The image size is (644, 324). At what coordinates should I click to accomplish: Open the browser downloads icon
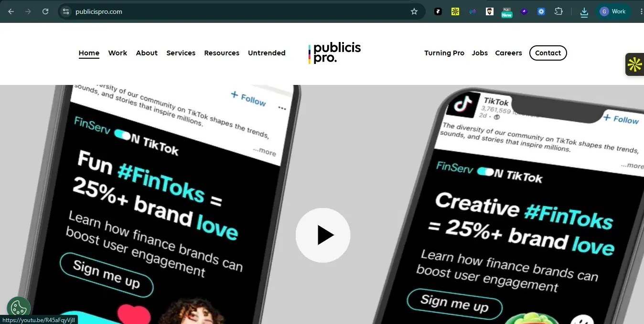point(584,12)
